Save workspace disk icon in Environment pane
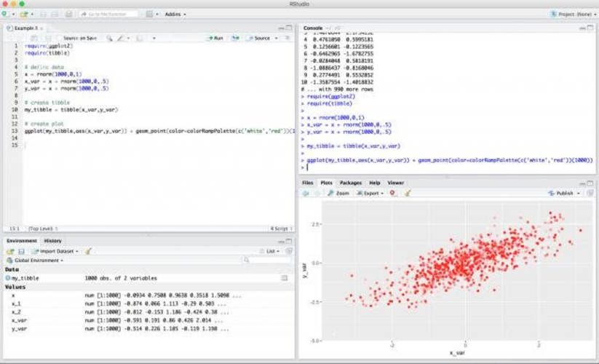 (x=21, y=251)
